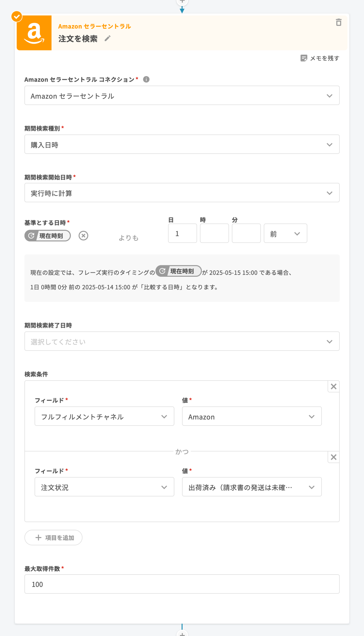Open the 期間検索終了日時 dropdown
The image size is (364, 636).
182,341
